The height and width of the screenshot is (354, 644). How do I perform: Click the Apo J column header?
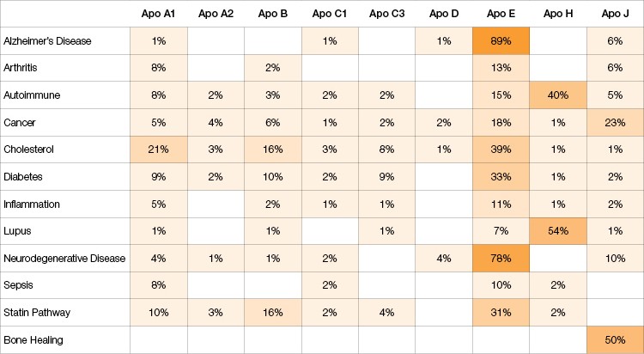[x=615, y=14]
